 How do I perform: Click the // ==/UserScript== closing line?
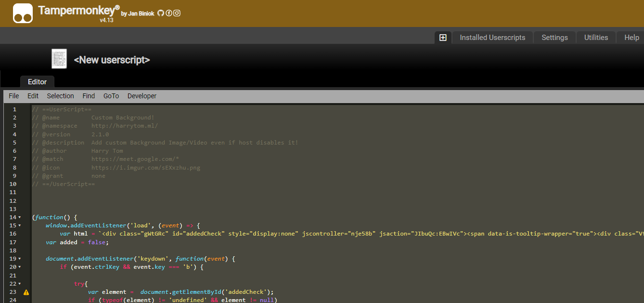[64, 184]
